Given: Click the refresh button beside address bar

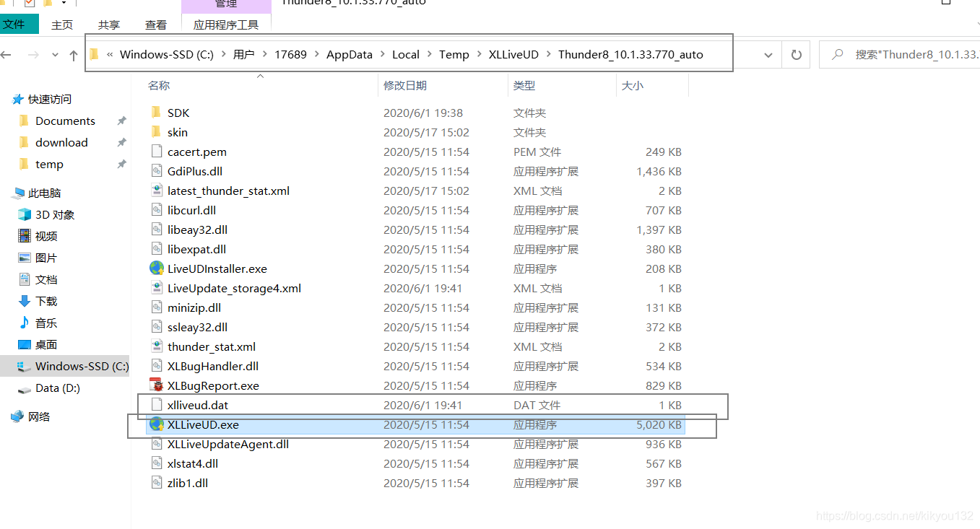Looking at the screenshot, I should pos(796,55).
